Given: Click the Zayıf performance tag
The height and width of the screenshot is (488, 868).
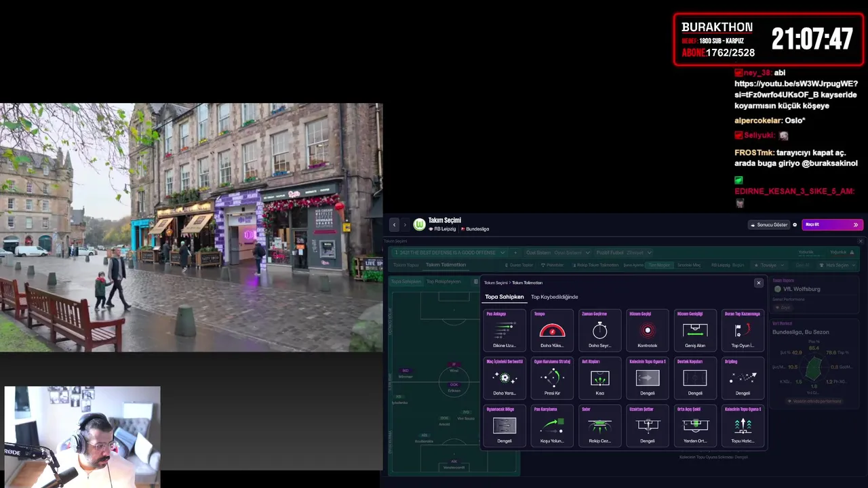Looking at the screenshot, I should [782, 307].
